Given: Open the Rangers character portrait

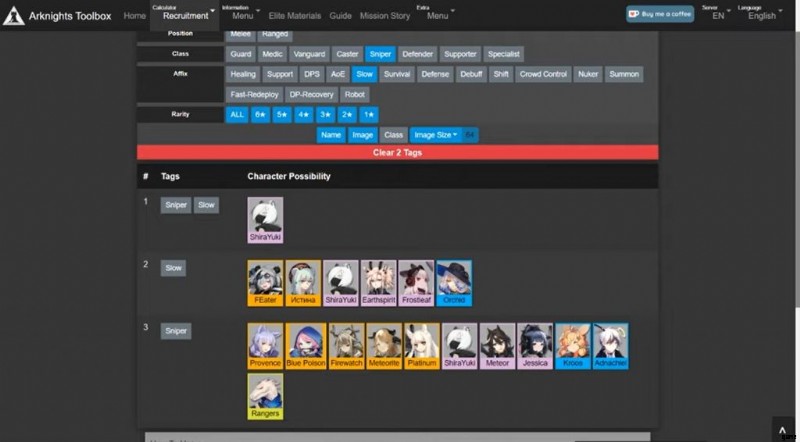Looking at the screenshot, I should [x=265, y=395].
